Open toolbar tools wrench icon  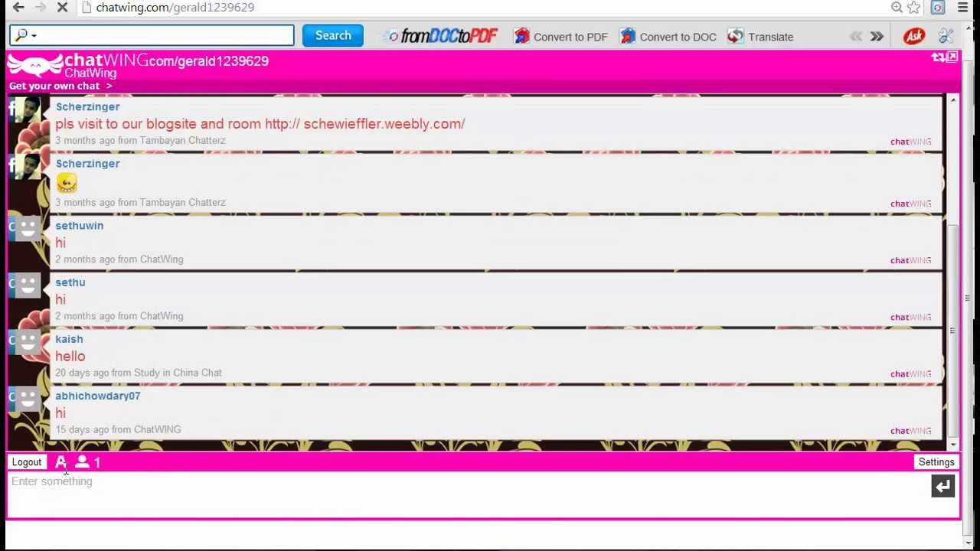point(946,36)
